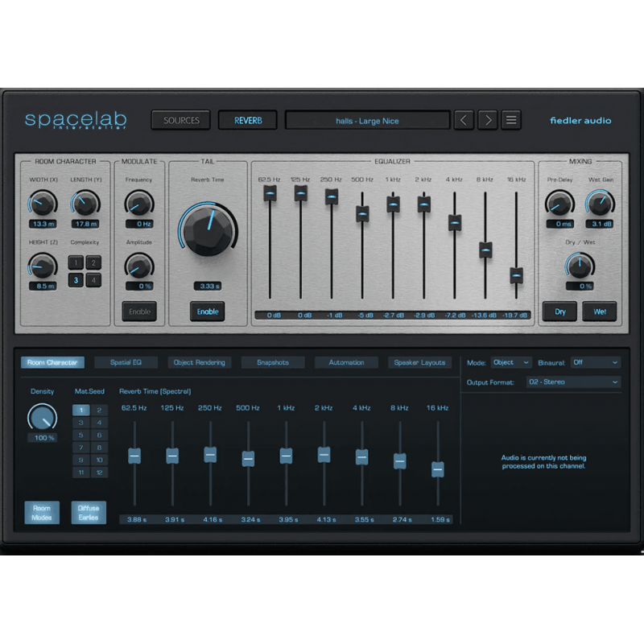
Task: Adjust the Density knob
Action: tap(42, 417)
